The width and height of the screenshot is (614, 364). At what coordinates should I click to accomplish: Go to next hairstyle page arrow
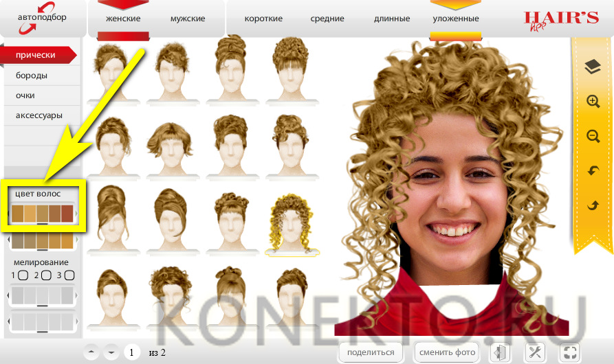pyautogui.click(x=111, y=353)
